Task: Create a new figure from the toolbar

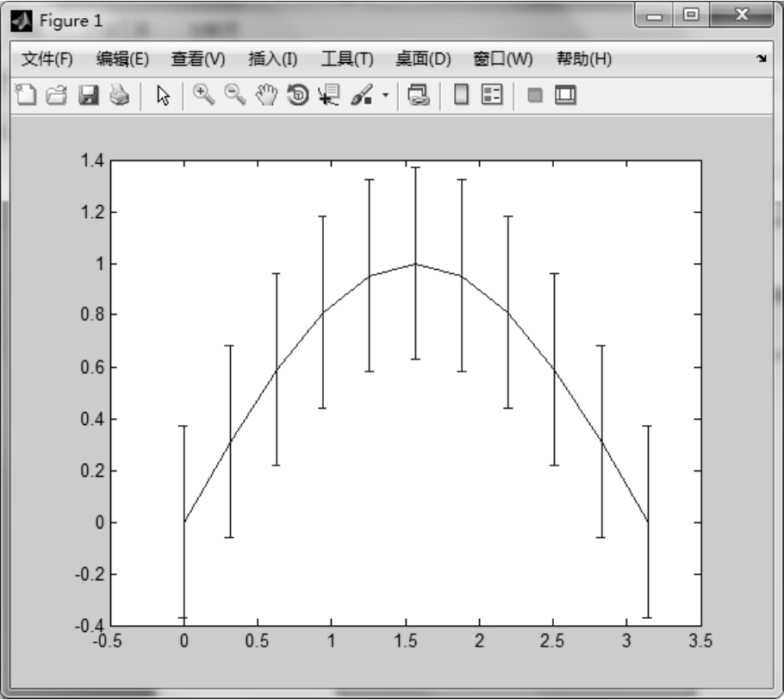Action: [x=27, y=96]
